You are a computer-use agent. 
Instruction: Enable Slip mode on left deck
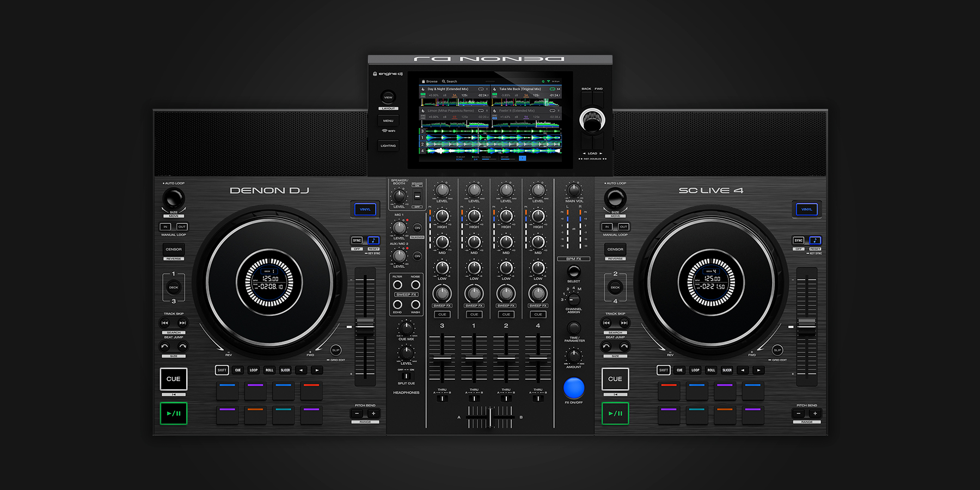point(336,350)
